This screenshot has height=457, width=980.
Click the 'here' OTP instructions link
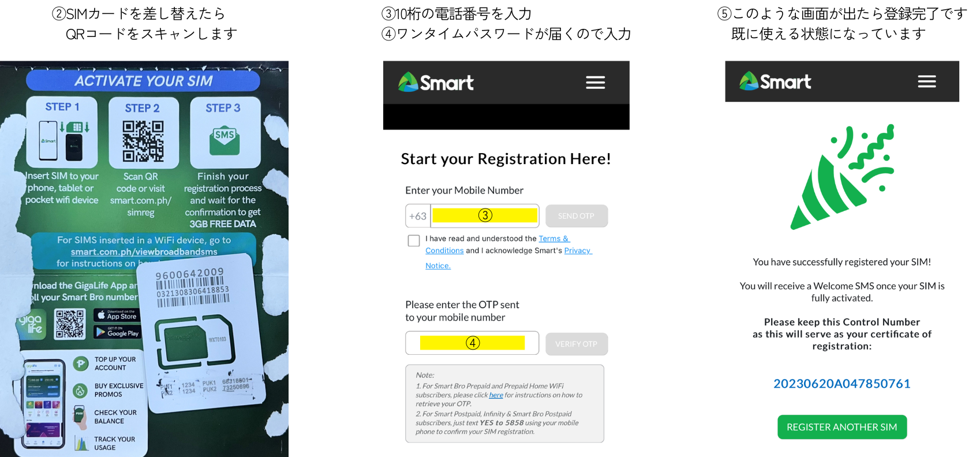pos(496,395)
